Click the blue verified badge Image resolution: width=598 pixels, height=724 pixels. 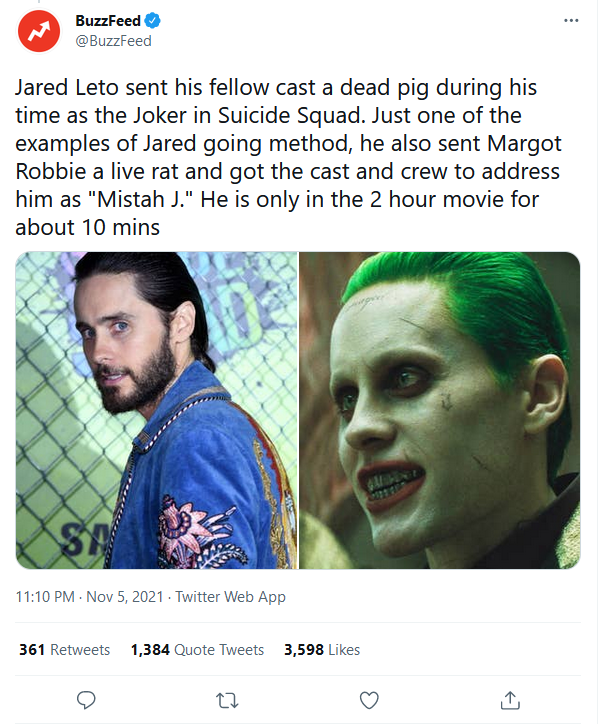(153, 21)
